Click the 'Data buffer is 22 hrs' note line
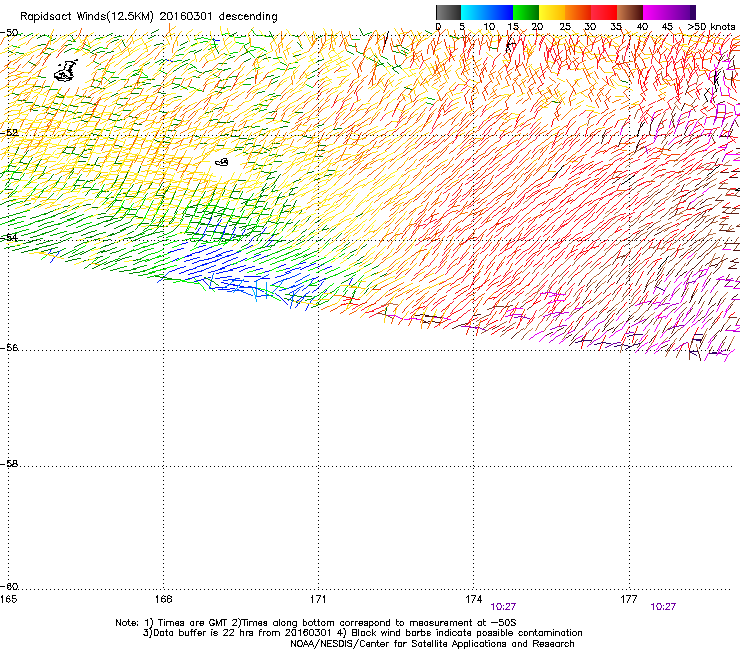 point(362,633)
